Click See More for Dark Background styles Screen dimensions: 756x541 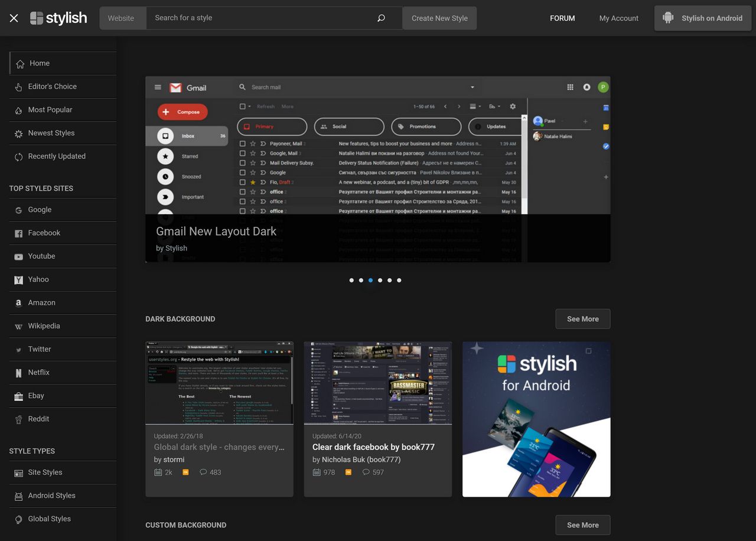[582, 318]
